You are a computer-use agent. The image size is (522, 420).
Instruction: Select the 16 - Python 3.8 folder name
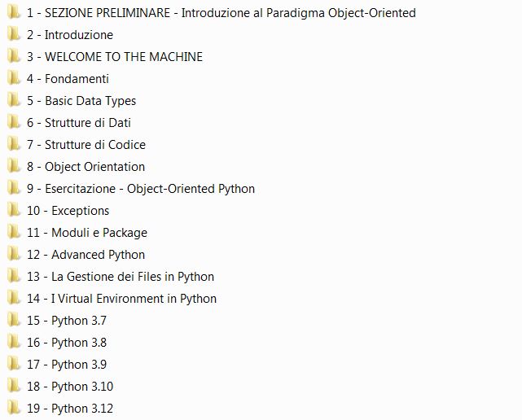(x=66, y=343)
